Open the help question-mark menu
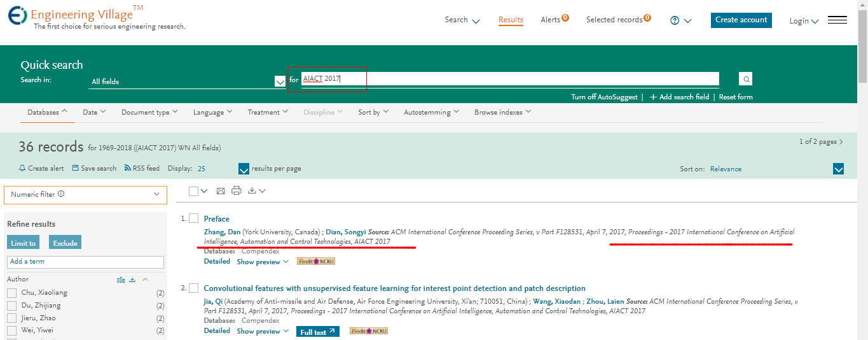The width and height of the screenshot is (868, 340). (680, 20)
